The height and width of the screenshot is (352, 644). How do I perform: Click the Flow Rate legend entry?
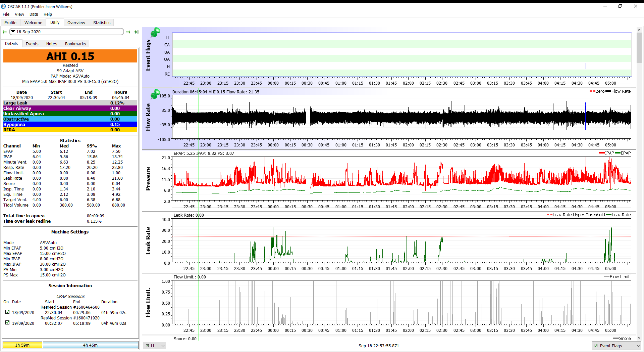(x=618, y=91)
